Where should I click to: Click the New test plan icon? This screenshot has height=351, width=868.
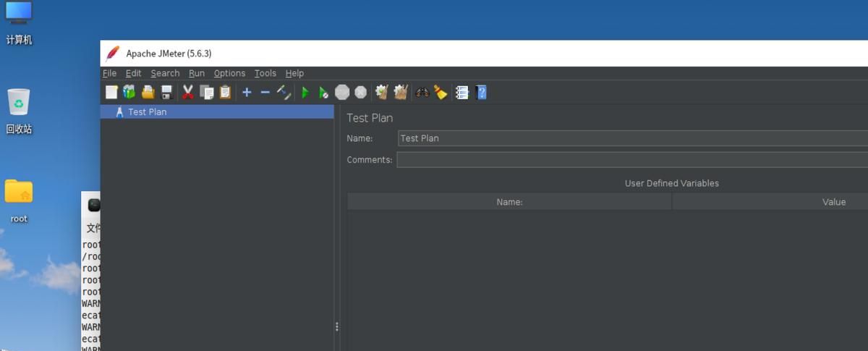coord(111,93)
